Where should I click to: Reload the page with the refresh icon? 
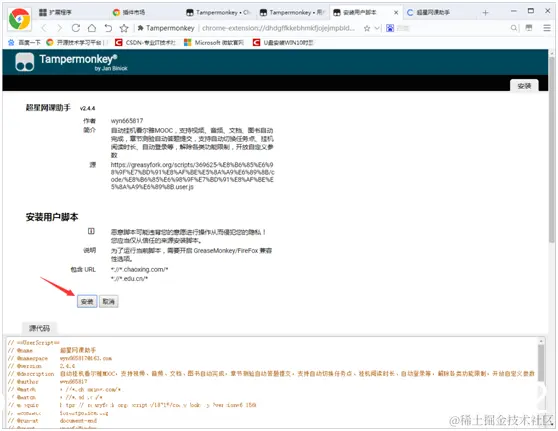pos(75,28)
